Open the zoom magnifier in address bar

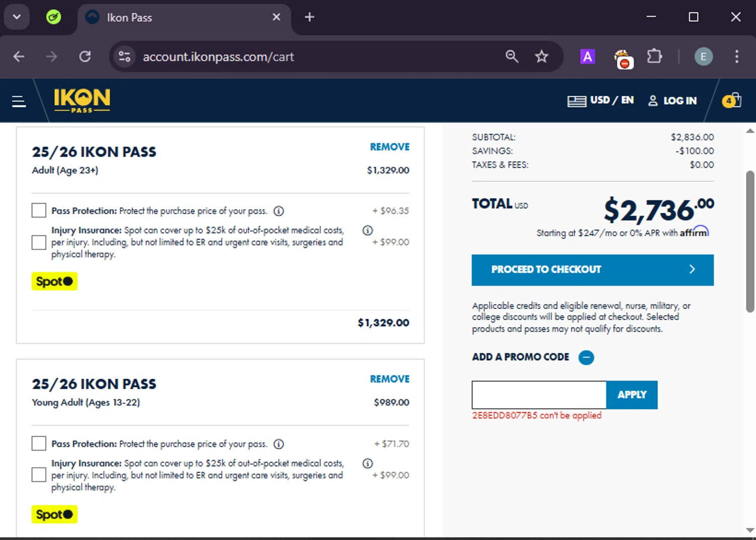[512, 56]
